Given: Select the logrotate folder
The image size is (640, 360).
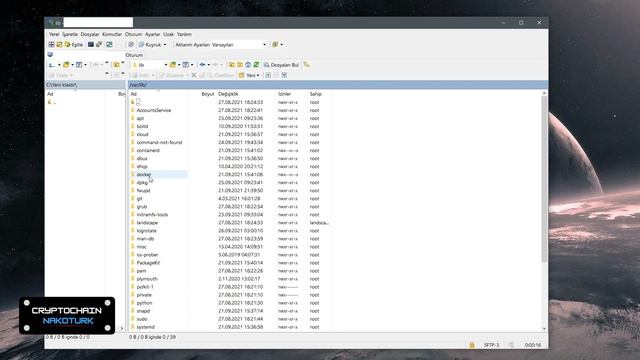Looking at the screenshot, I should tap(147, 231).
